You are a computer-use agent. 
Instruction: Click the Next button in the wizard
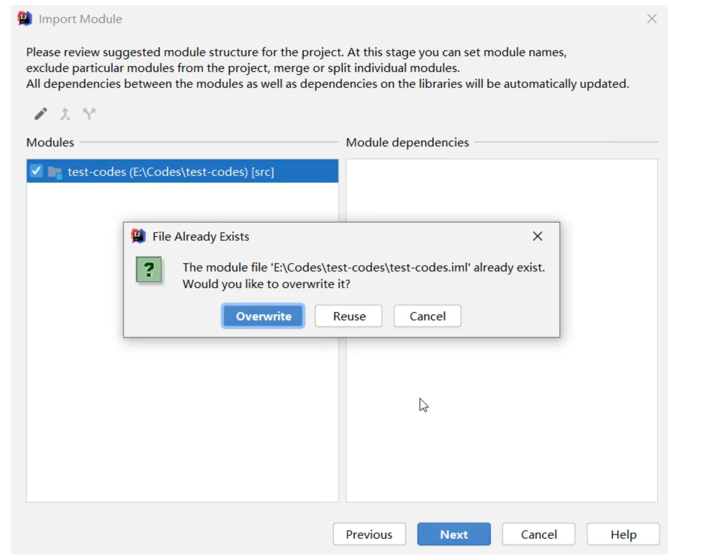click(454, 534)
